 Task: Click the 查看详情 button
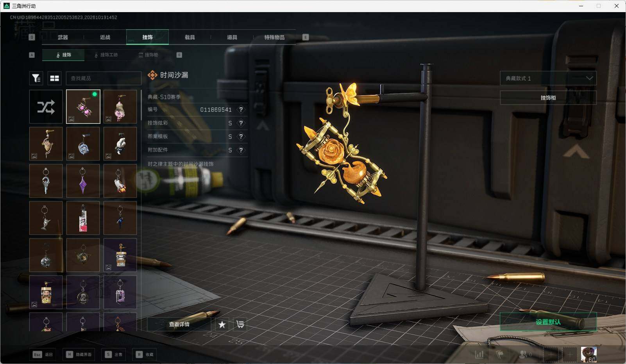point(179,324)
